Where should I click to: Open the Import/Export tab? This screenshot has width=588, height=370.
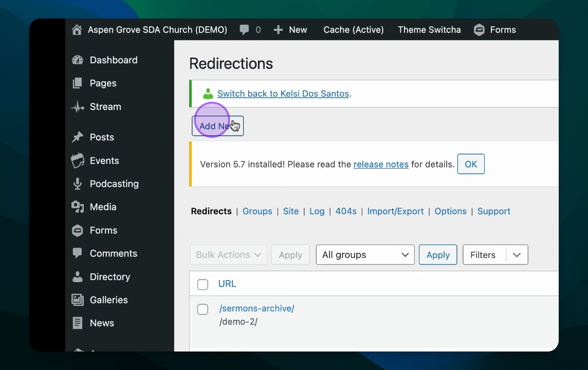click(395, 211)
